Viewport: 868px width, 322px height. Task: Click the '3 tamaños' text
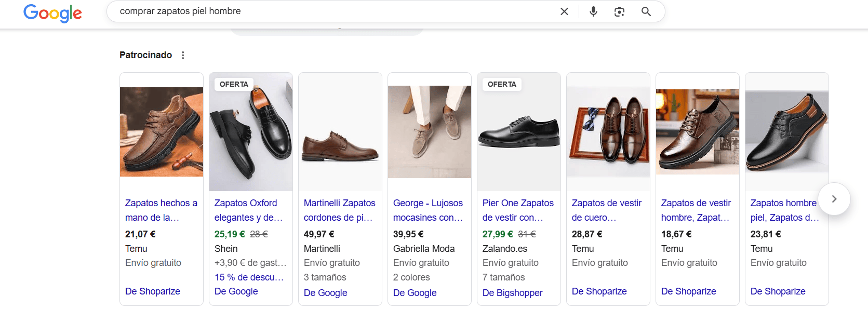[x=325, y=277]
